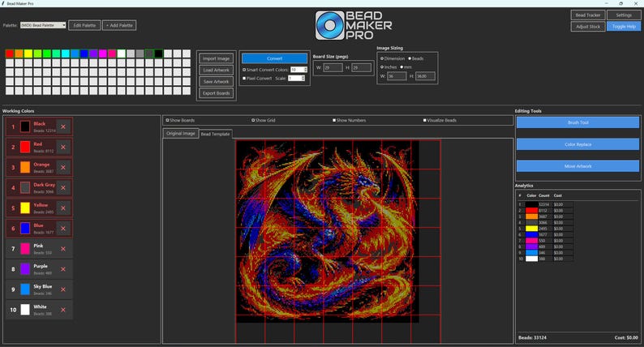The height and width of the screenshot is (347, 644).
Task: Select the Brush Tool
Action: pyautogui.click(x=577, y=122)
